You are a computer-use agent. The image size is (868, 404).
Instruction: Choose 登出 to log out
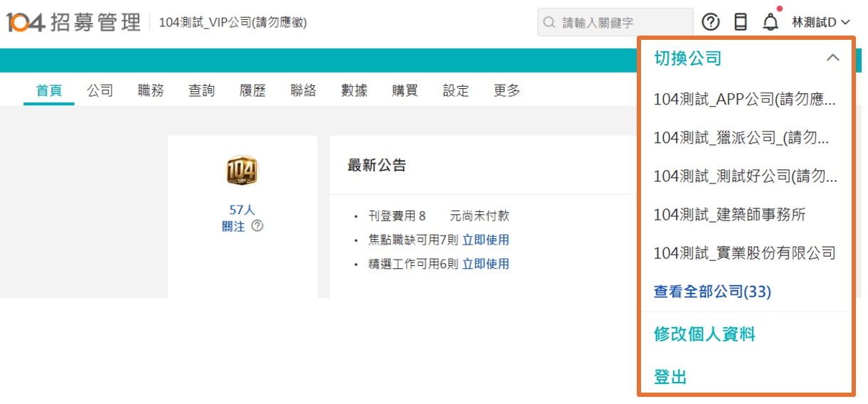670,377
